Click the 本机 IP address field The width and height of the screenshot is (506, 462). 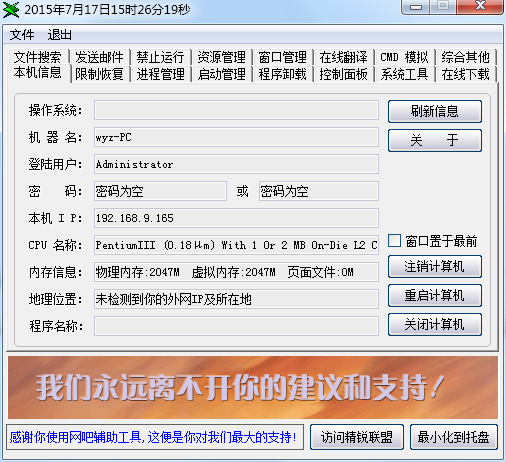pyautogui.click(x=236, y=218)
